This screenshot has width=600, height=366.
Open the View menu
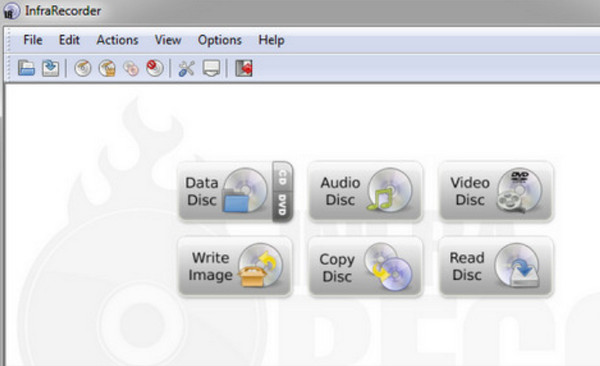[x=168, y=40]
